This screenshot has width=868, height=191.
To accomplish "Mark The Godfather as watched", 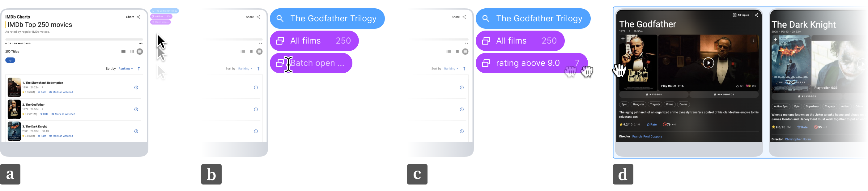I will pyautogui.click(x=63, y=114).
